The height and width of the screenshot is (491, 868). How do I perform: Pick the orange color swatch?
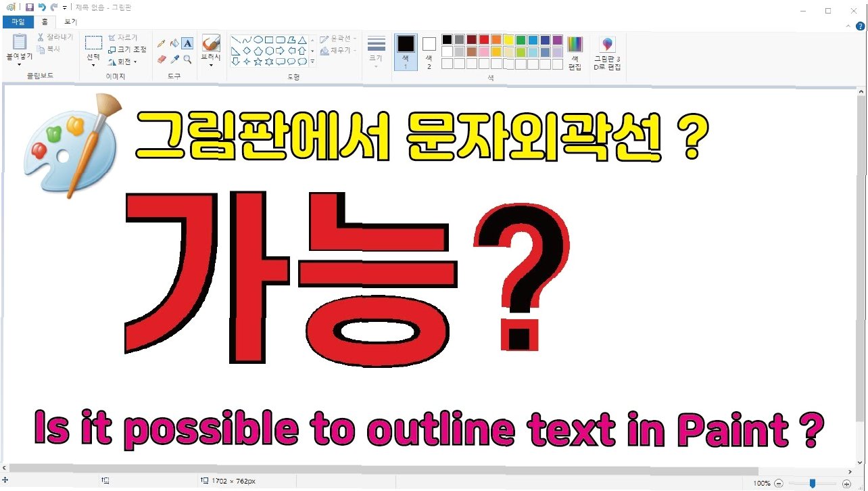[496, 39]
